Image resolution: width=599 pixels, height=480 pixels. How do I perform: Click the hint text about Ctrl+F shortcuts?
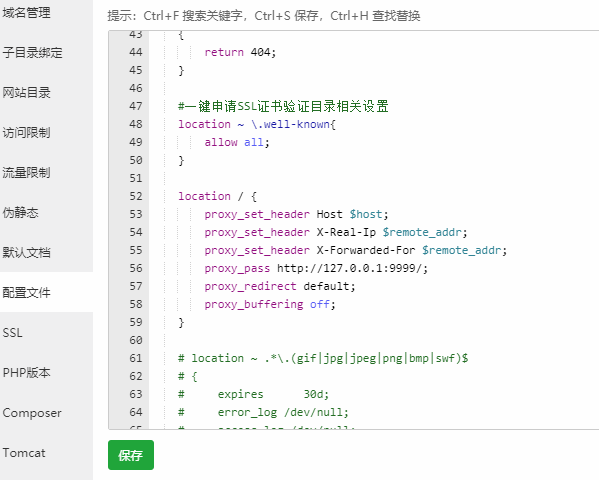point(264,16)
